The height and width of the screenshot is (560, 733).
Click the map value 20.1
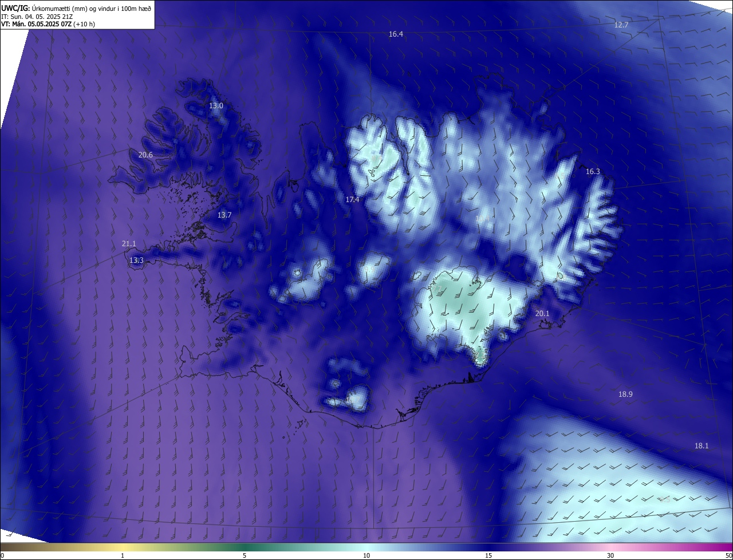[542, 314]
